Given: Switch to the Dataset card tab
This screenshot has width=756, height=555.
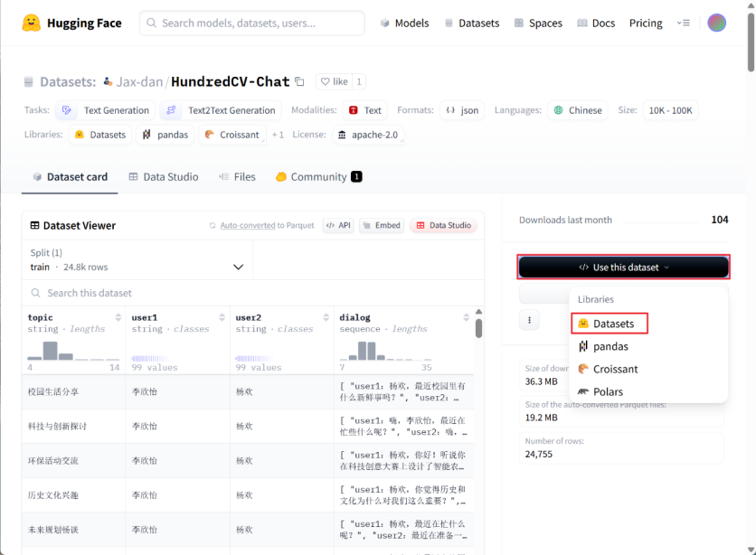Looking at the screenshot, I should pyautogui.click(x=70, y=177).
